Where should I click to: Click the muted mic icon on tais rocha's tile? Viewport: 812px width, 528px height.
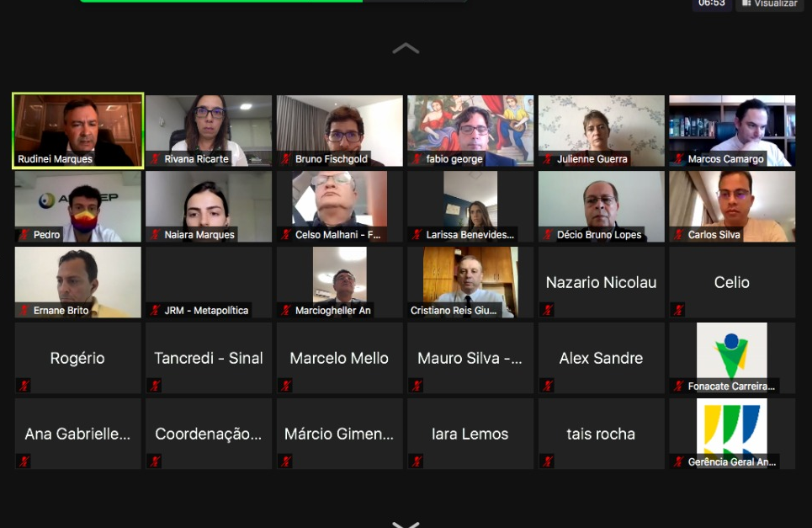[x=548, y=461]
